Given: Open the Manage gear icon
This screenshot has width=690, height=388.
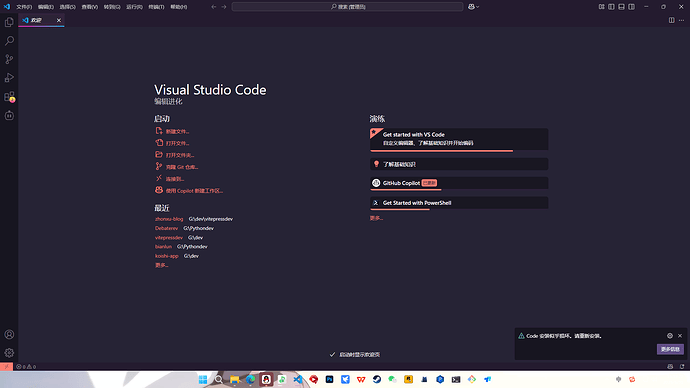Looking at the screenshot, I should click(9, 353).
